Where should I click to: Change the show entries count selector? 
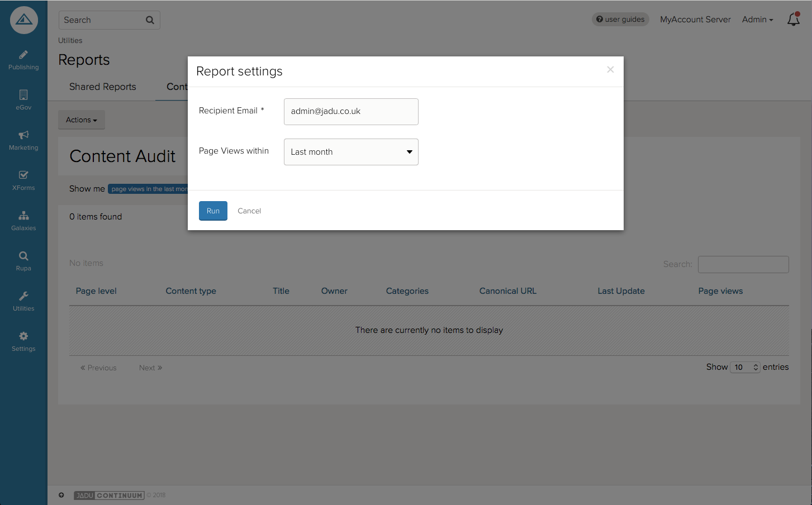(745, 367)
